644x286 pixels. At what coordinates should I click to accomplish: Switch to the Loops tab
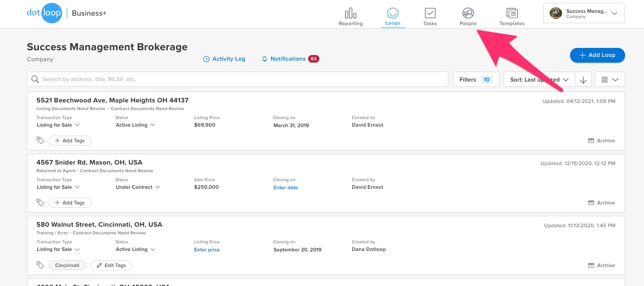pyautogui.click(x=392, y=16)
